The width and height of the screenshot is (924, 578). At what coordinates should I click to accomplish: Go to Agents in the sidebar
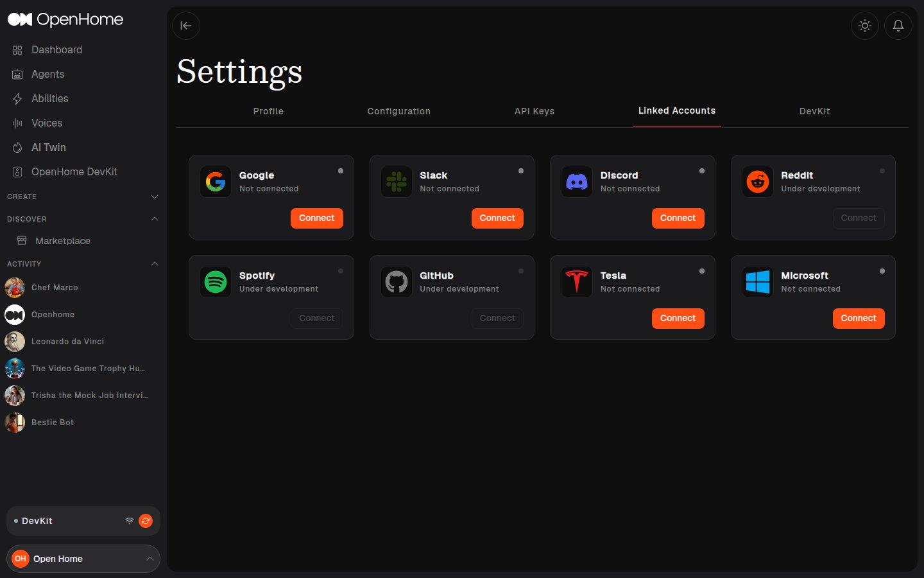point(83,74)
